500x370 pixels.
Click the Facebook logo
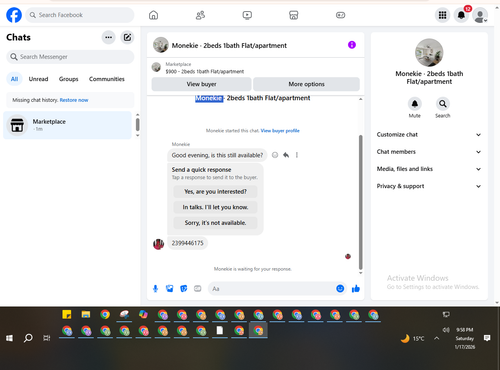(x=14, y=15)
